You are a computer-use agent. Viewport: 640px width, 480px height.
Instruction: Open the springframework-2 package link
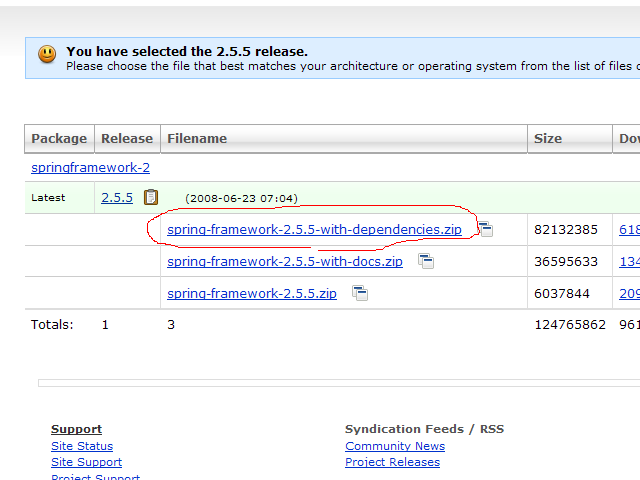[90, 167]
